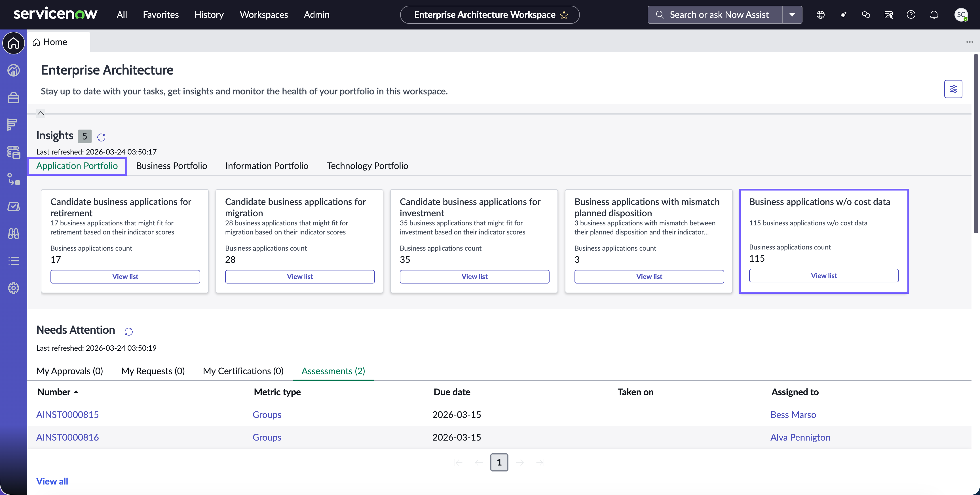Focus the Search or ask Now Assist field
This screenshot has height=495, width=980.
coord(715,15)
